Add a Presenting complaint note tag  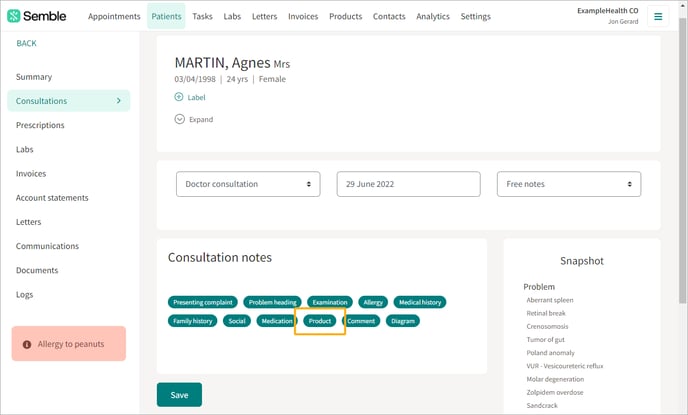click(203, 302)
